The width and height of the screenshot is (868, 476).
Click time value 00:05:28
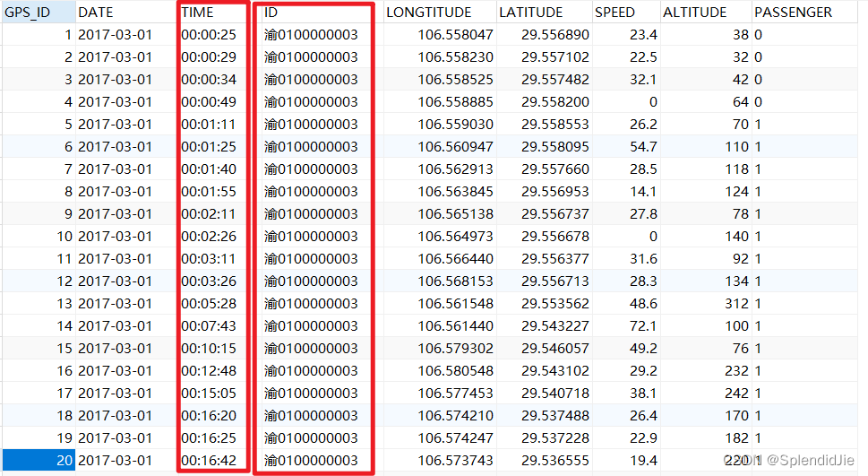[209, 304]
